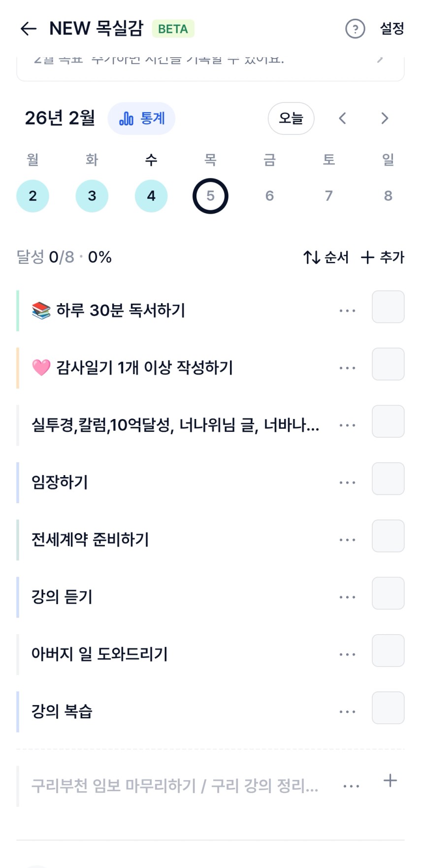
Task: Go to next week chevron
Action: tap(385, 119)
